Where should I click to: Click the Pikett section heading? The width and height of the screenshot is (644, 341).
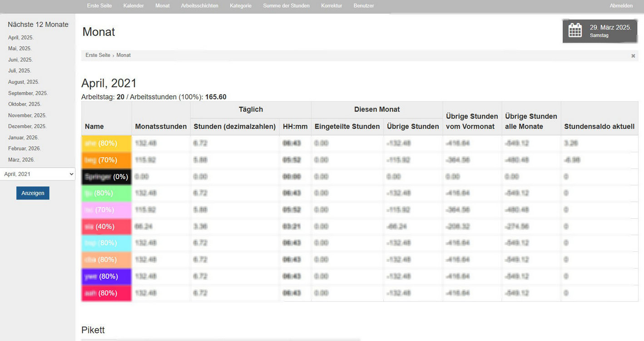tap(93, 330)
